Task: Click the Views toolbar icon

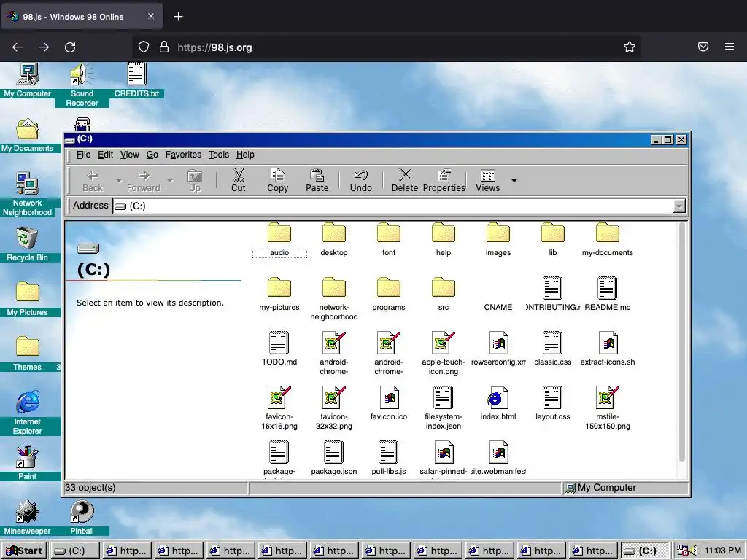Action: [x=488, y=180]
